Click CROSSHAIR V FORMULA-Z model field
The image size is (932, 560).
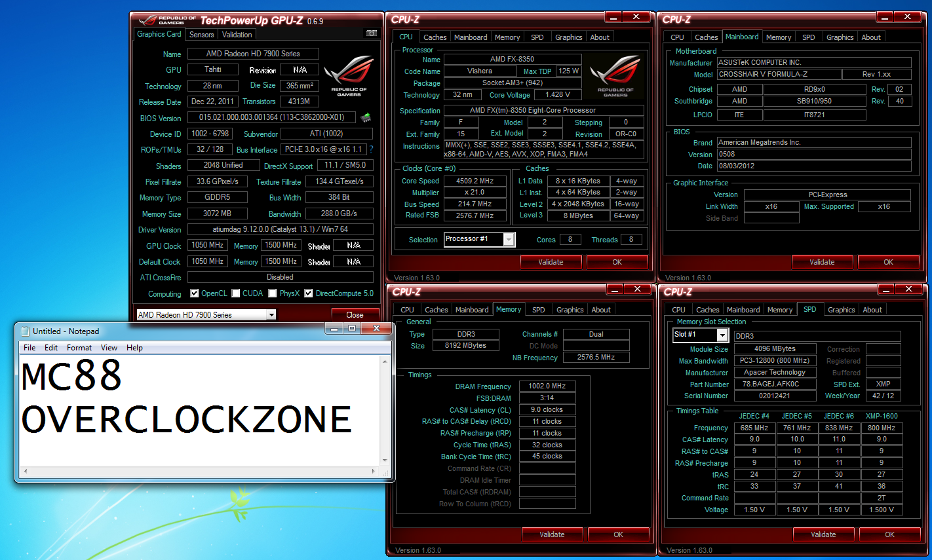pos(779,75)
